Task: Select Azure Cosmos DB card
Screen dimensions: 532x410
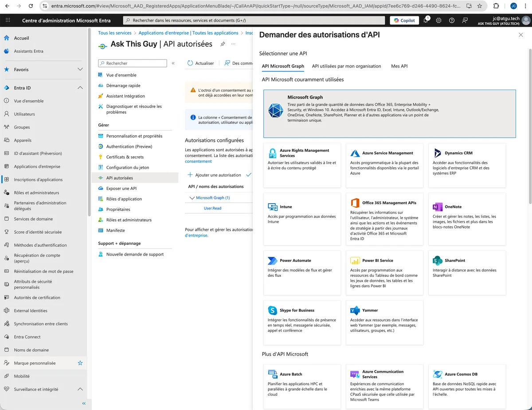Action: pos(467,386)
